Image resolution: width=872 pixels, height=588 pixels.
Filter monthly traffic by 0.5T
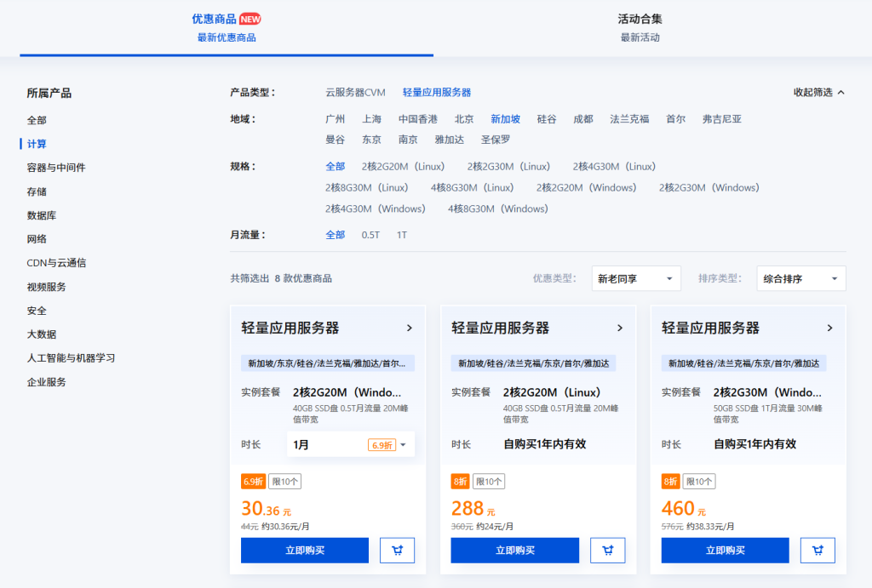(370, 235)
